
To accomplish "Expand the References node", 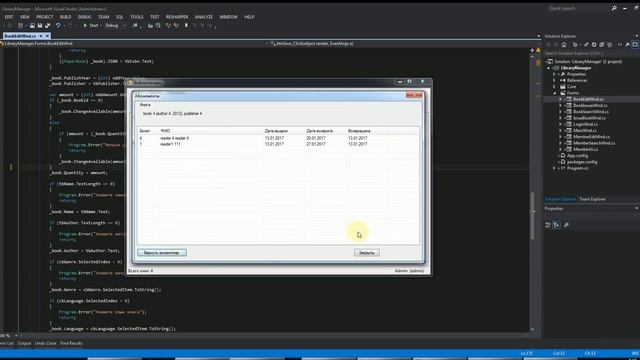I will [554, 80].
